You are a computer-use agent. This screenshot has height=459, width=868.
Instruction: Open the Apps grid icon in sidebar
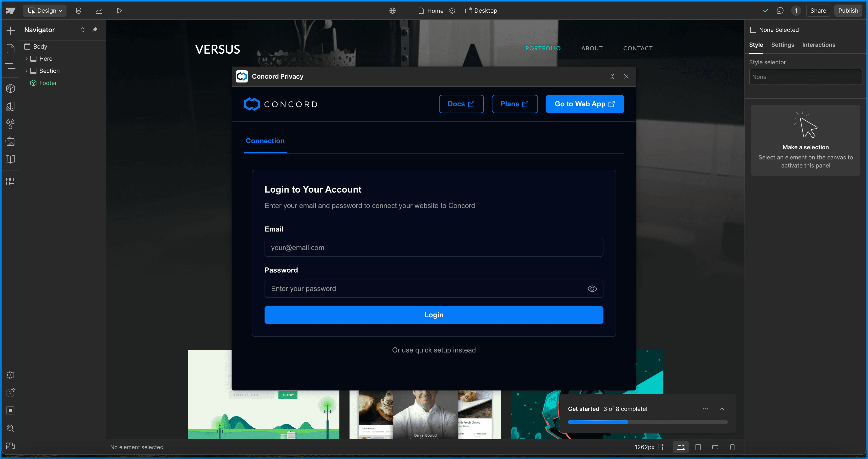[10, 182]
